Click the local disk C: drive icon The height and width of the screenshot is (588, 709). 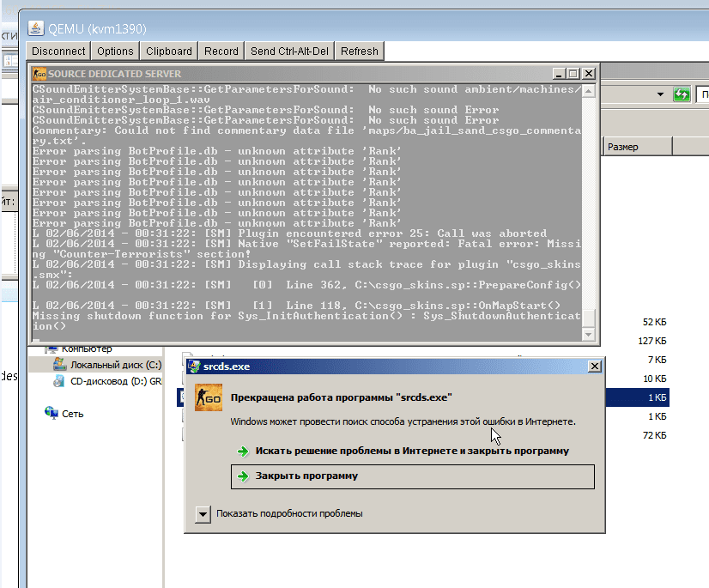click(60, 364)
